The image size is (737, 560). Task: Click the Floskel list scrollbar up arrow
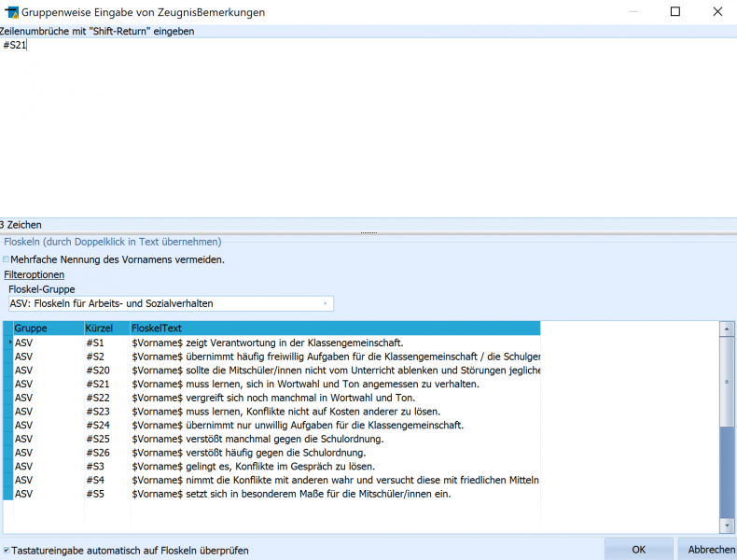pyautogui.click(x=727, y=329)
